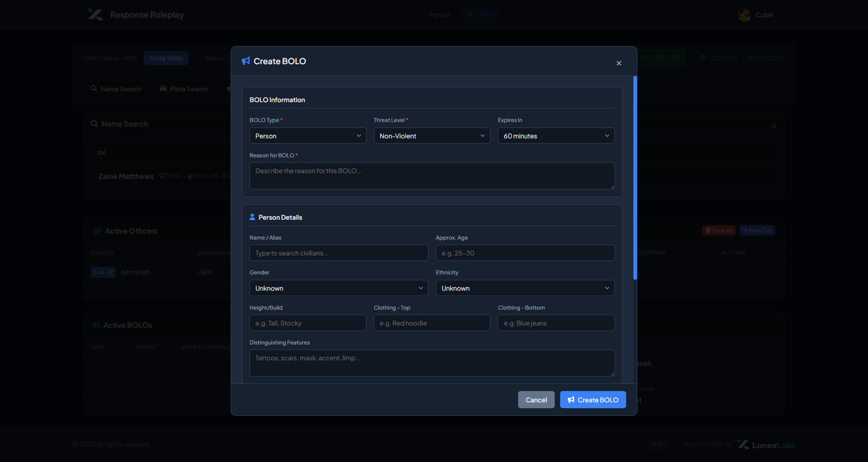Click the 1-A-12 callsign badge
This screenshot has width=868, height=462.
[x=103, y=272]
